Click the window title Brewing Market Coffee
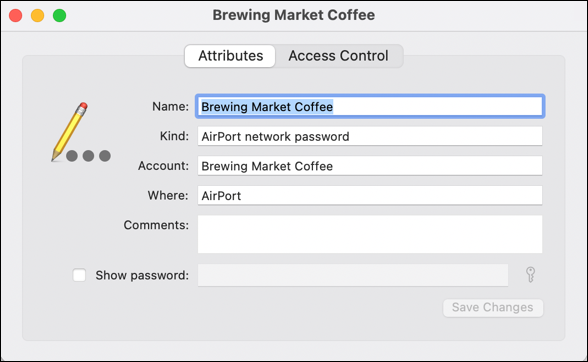The image size is (588, 362). point(294,15)
